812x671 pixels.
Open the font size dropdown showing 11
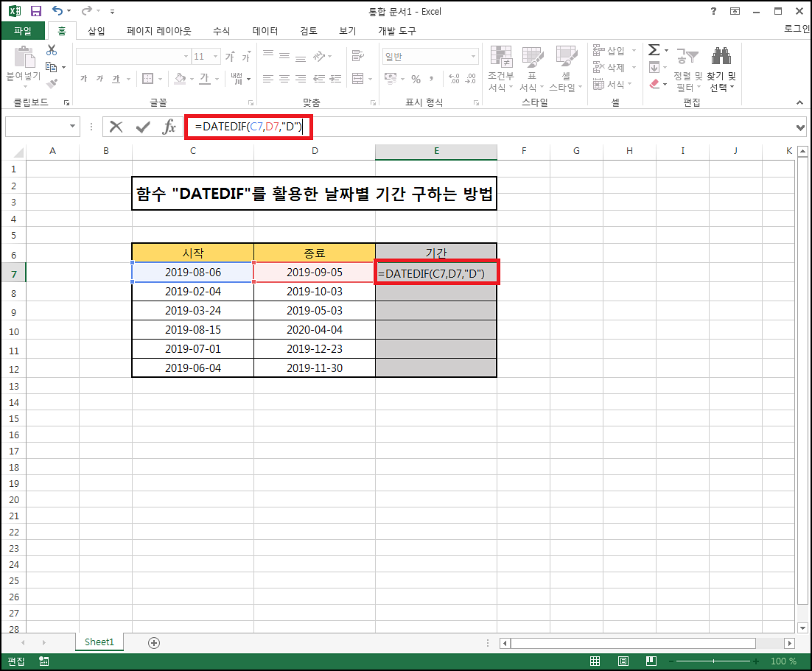(x=215, y=57)
